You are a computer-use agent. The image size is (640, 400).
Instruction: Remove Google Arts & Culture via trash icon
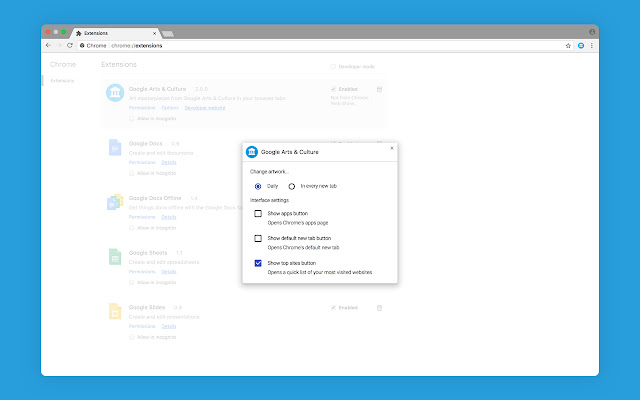(379, 89)
